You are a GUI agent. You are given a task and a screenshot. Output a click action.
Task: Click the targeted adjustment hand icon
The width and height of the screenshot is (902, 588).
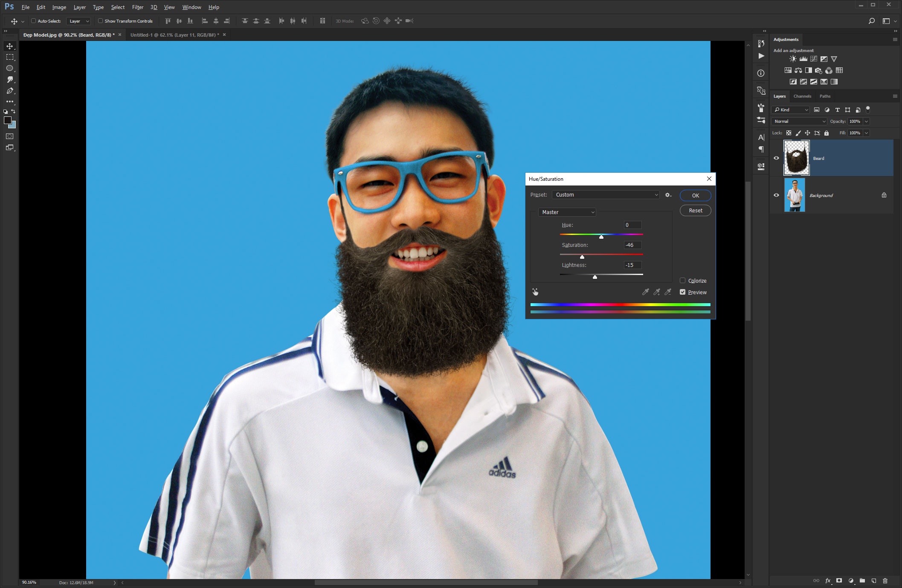pyautogui.click(x=535, y=292)
